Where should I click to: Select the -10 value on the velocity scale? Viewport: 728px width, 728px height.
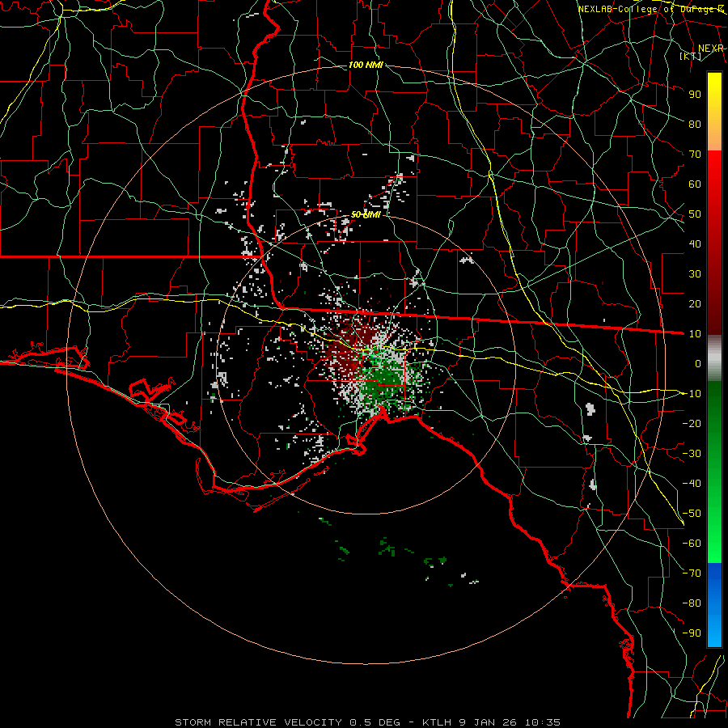point(692,394)
